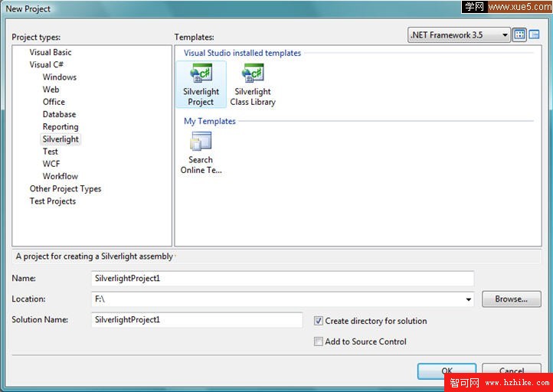The height and width of the screenshot is (392, 553).
Task: Select Visual Basic project type
Action: [51, 52]
